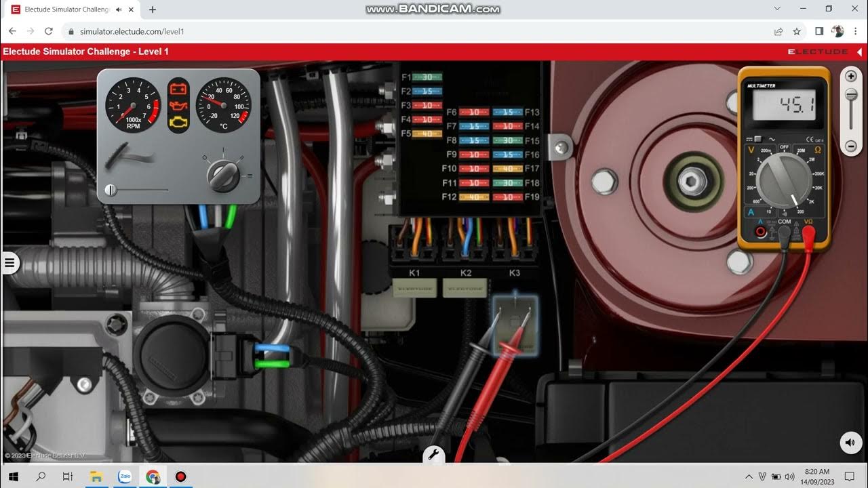Click the multimeter A input socket
This screenshot has height=488, width=868.
(x=761, y=232)
